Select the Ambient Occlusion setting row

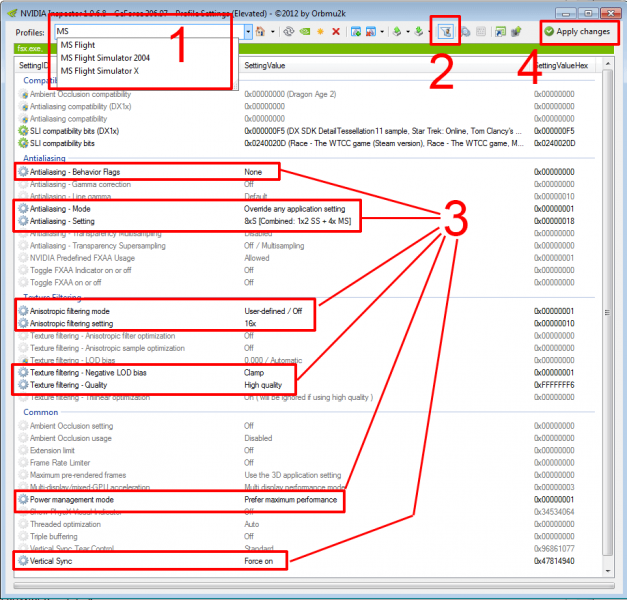[x=308, y=426]
